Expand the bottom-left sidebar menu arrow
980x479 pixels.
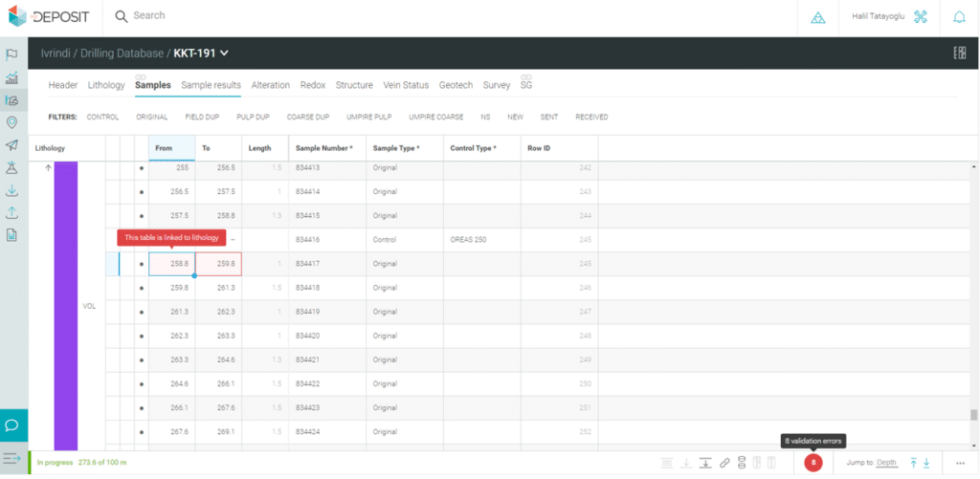click(x=12, y=459)
